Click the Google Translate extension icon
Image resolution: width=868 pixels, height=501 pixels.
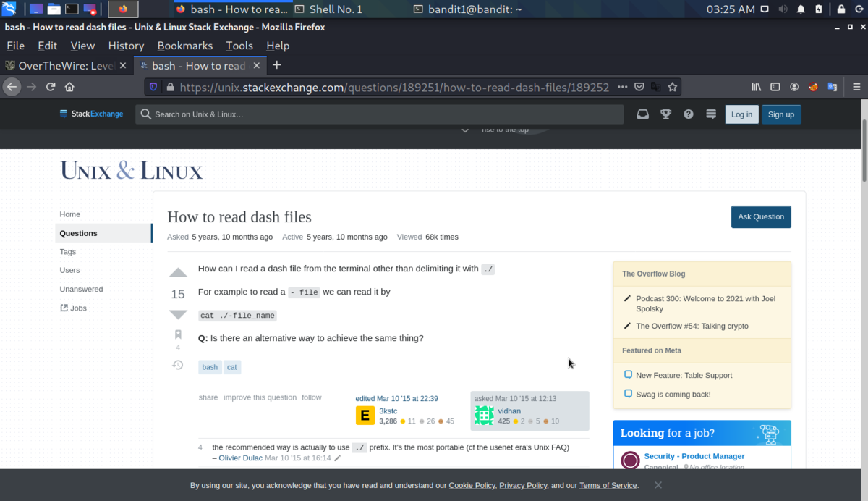tap(833, 87)
